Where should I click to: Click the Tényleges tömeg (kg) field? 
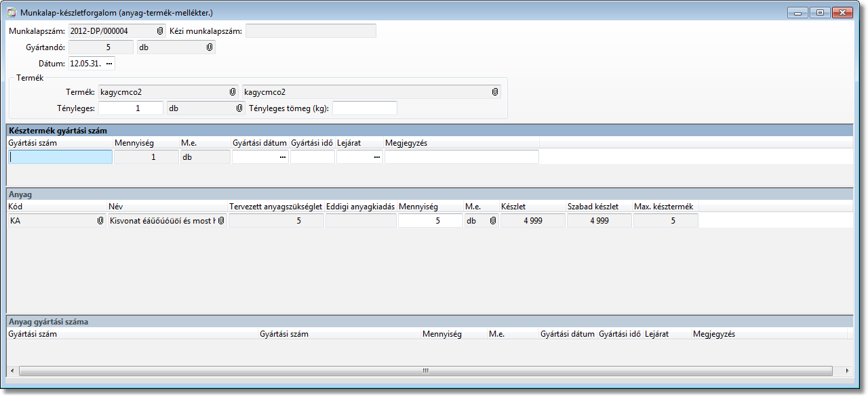(x=365, y=108)
